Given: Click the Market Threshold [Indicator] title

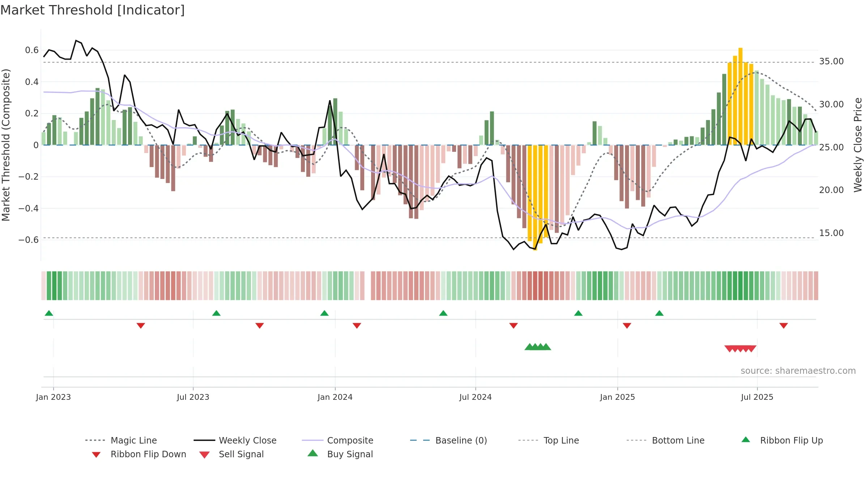Looking at the screenshot, I should (93, 10).
